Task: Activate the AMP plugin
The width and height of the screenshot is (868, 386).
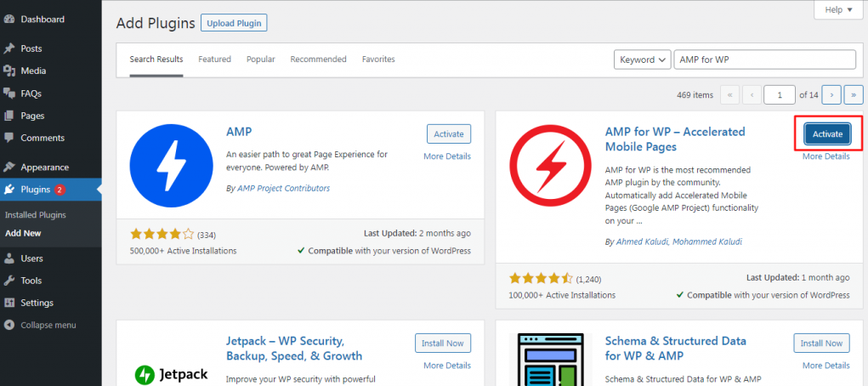Action: 448,134
